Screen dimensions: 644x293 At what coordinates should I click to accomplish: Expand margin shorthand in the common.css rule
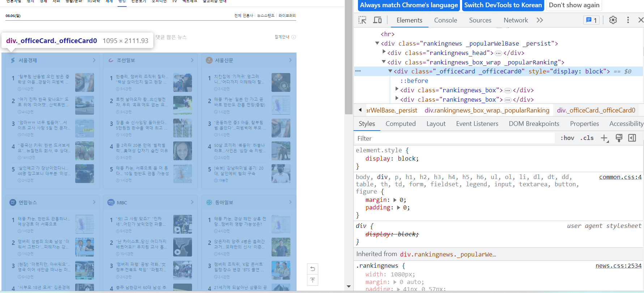(395, 200)
